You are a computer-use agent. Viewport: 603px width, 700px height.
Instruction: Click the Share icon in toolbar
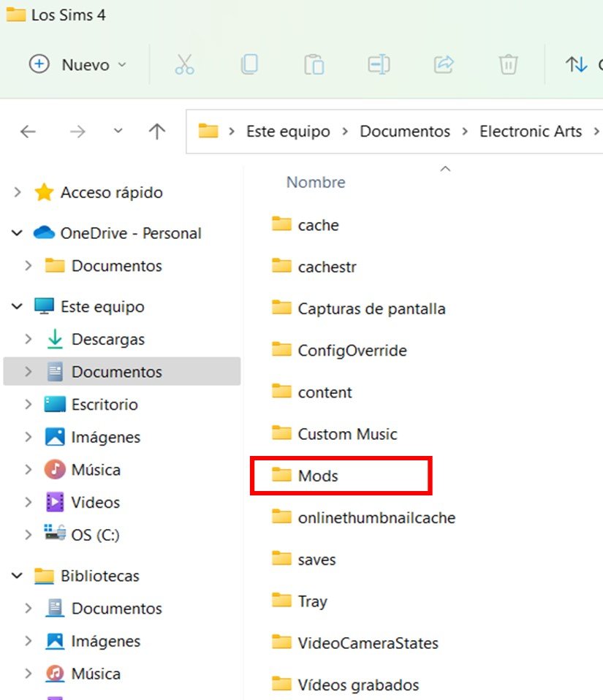click(444, 65)
